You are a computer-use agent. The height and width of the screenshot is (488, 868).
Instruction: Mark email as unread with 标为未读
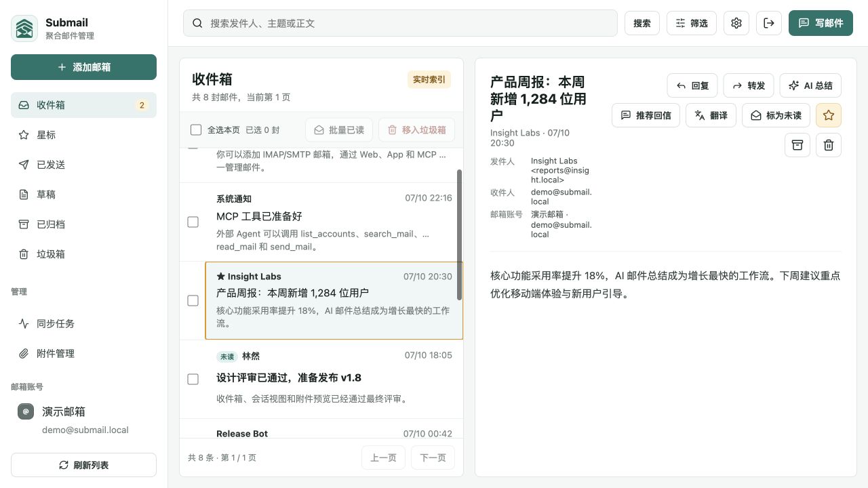776,115
